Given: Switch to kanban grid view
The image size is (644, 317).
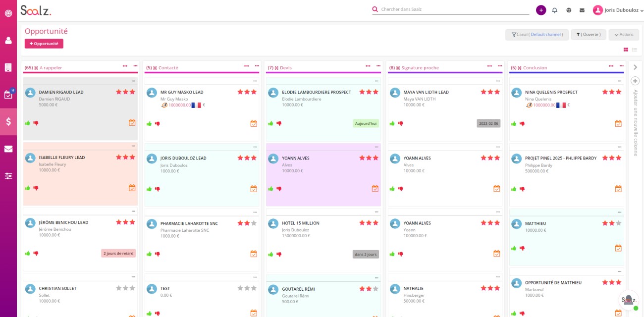Looking at the screenshot, I should click(626, 50).
